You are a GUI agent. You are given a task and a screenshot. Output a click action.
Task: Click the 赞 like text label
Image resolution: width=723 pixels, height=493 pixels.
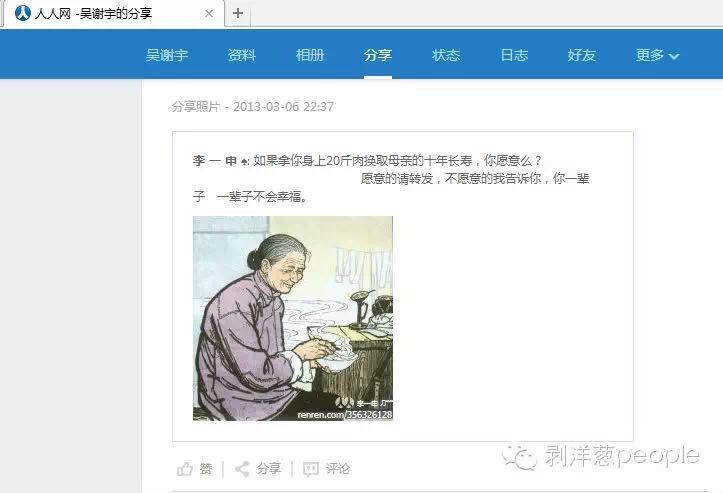click(206, 469)
